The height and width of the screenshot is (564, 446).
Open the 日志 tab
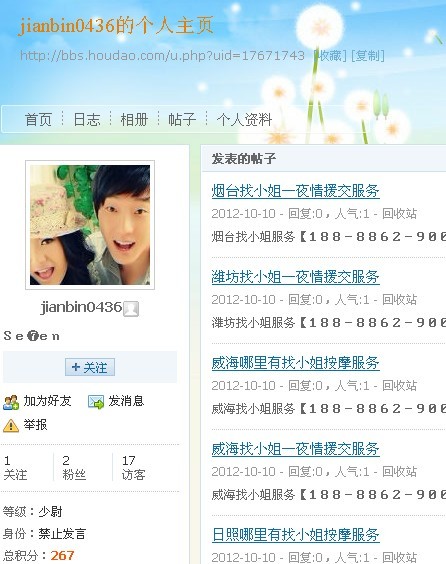pos(87,119)
